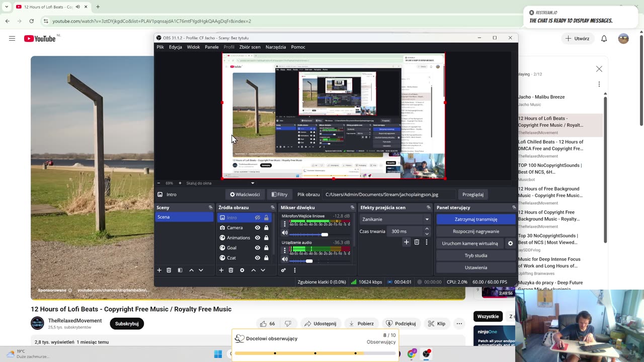Hide the Czat source
Image resolution: width=644 pixels, height=362 pixels.
click(x=257, y=258)
